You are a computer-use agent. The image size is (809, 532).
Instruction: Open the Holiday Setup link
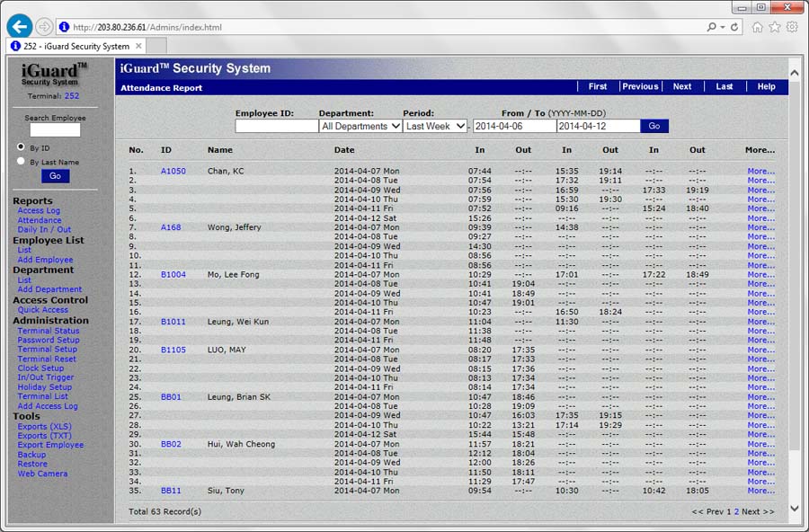tap(44, 387)
